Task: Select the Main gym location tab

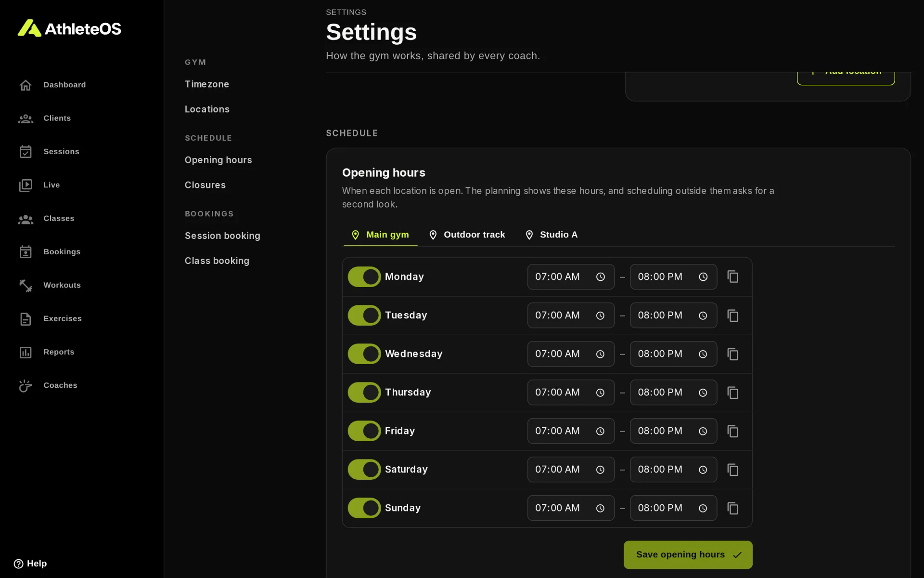Action: pos(380,235)
